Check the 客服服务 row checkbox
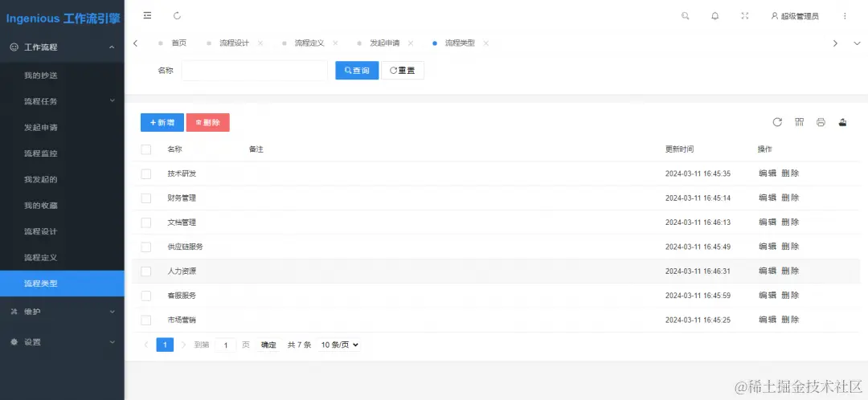 [146, 296]
